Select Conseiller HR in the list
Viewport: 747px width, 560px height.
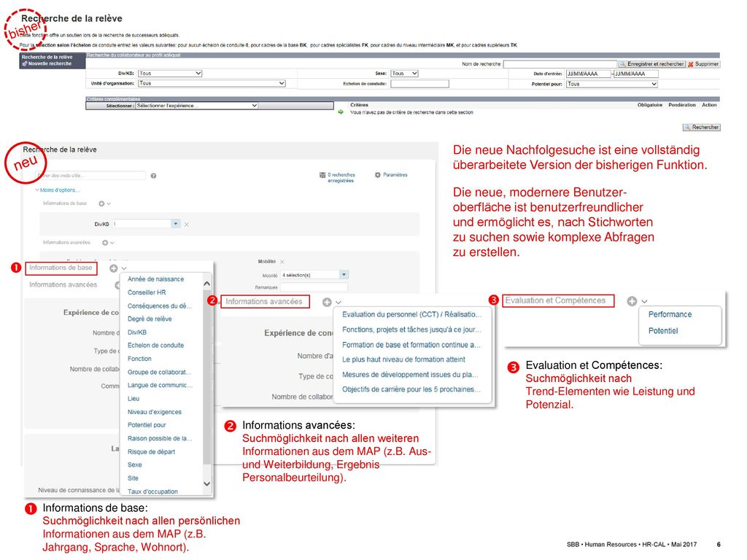pos(147,292)
